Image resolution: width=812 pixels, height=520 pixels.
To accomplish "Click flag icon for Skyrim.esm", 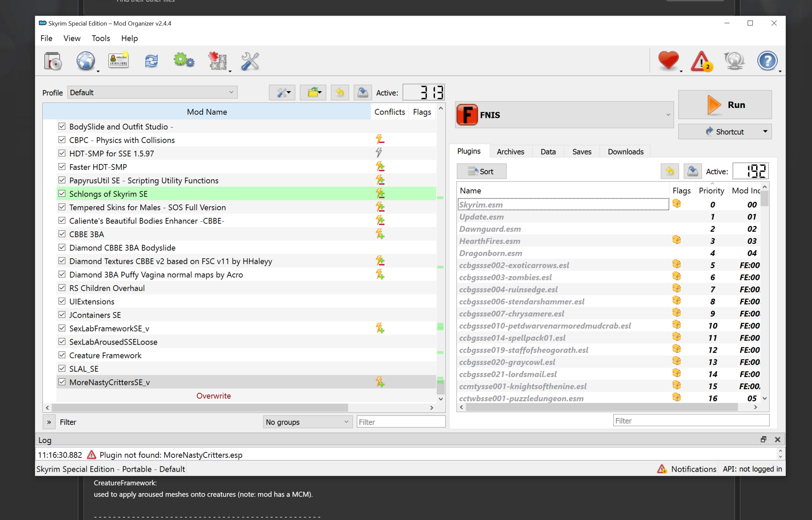I will tap(677, 204).
